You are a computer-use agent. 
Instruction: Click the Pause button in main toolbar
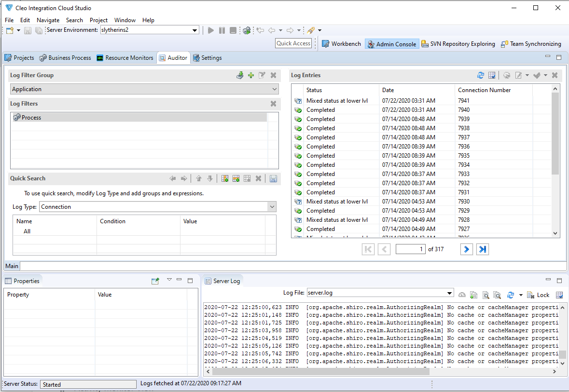tap(222, 30)
